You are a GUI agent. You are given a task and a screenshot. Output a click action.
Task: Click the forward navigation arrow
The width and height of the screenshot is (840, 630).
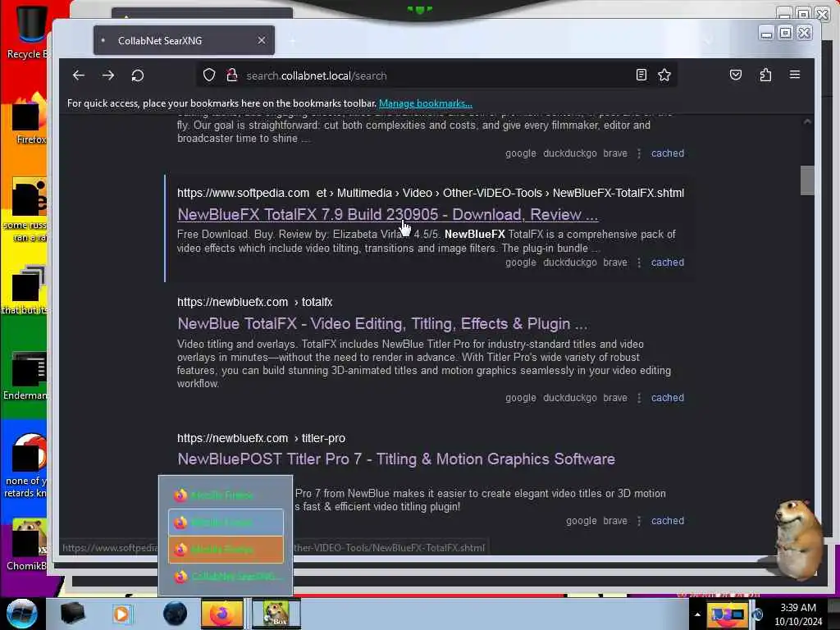tap(108, 75)
